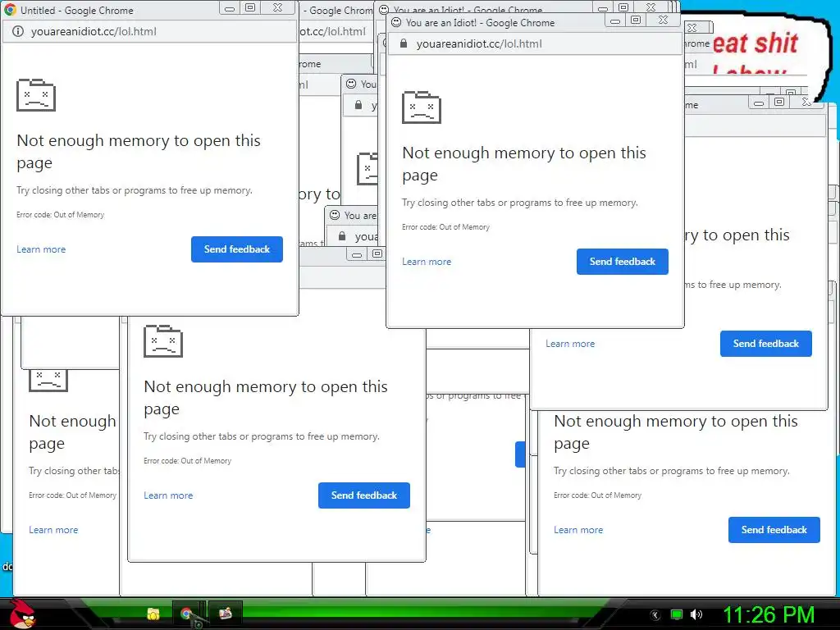The height and width of the screenshot is (630, 840).
Task: Click the lock icon in the front 'You are an Idiot!' window
Action: 404,43
